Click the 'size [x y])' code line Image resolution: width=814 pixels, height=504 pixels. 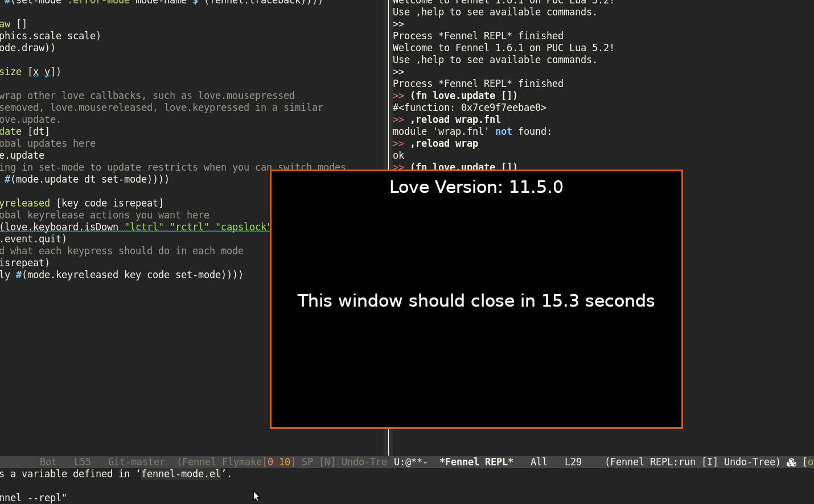30,72
